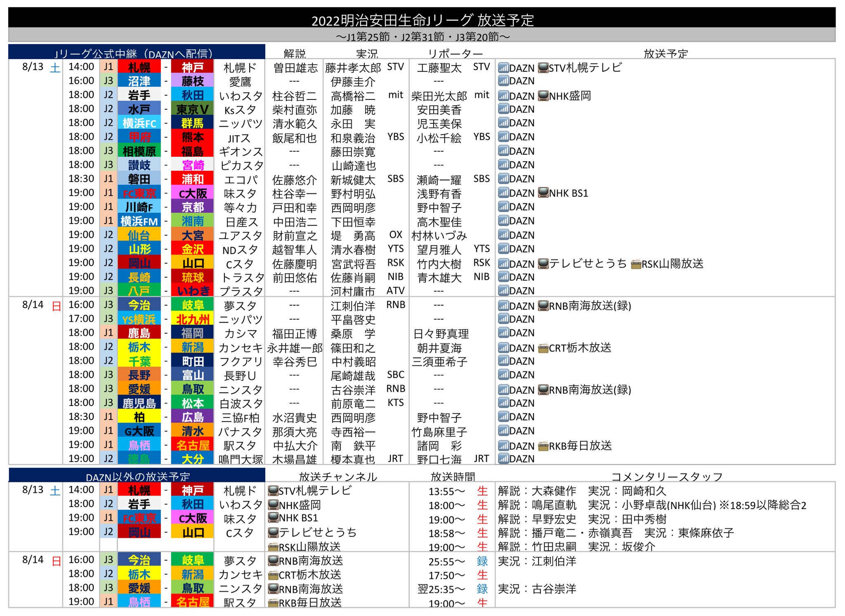This screenshot has width=845, height=616.
Task: Click announcer name 藤井孝太郎
Action: coord(353,68)
